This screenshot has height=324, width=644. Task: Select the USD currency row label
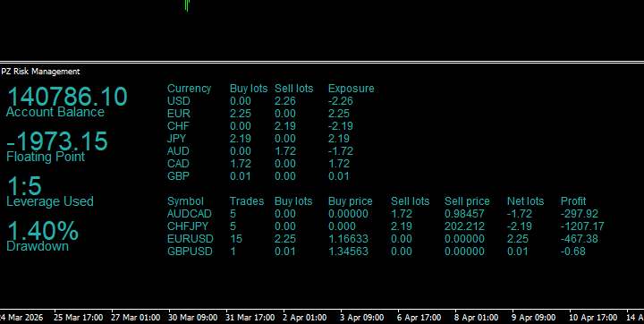179,101
